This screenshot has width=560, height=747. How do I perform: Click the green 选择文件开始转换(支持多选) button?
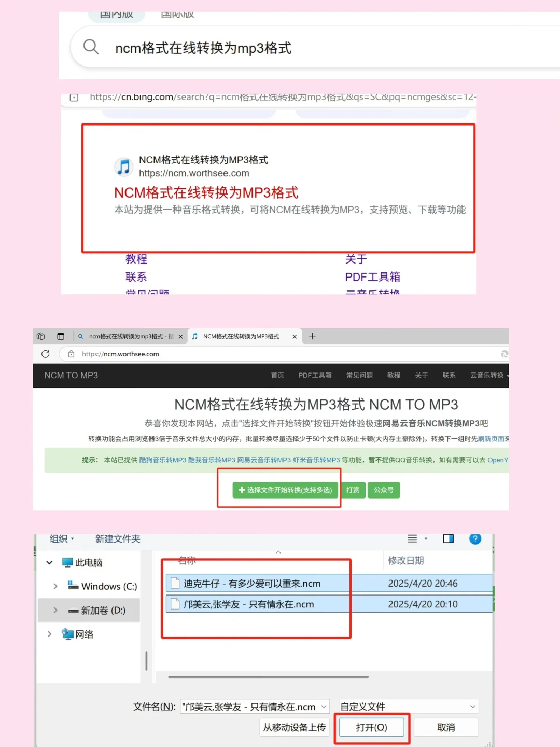pos(285,490)
